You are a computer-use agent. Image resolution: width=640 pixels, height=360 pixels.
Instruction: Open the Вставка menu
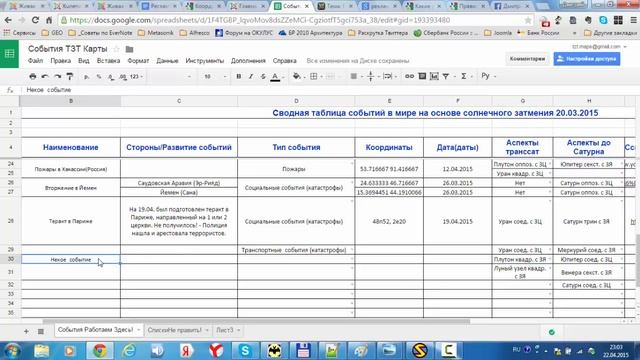109,60
